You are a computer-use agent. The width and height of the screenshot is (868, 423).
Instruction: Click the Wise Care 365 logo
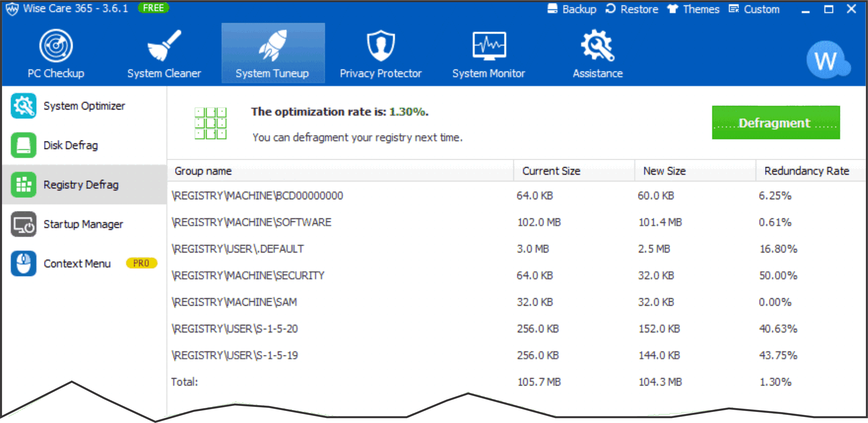[x=12, y=9]
